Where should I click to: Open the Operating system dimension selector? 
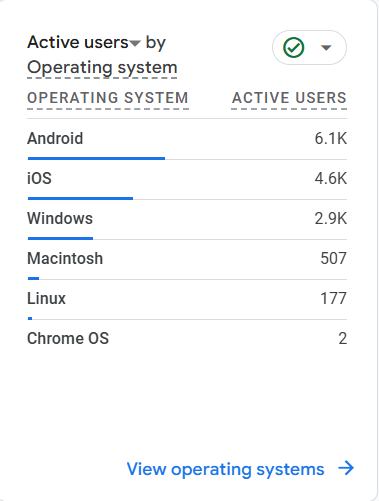click(102, 68)
